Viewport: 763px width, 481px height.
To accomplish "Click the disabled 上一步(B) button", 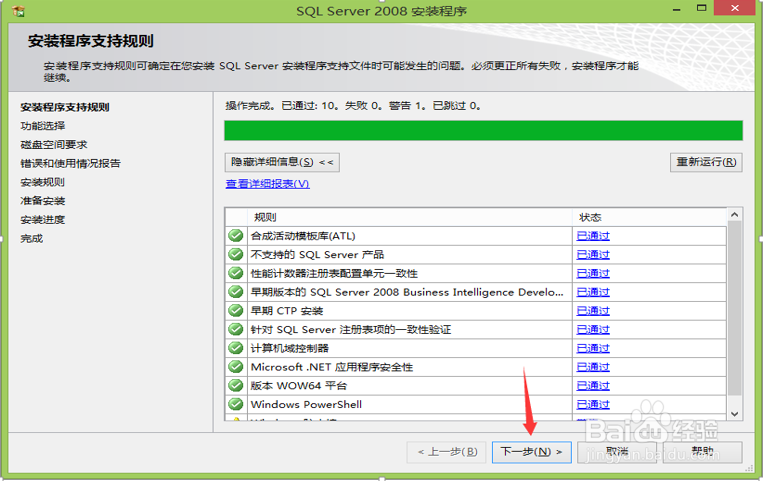I will click(448, 452).
